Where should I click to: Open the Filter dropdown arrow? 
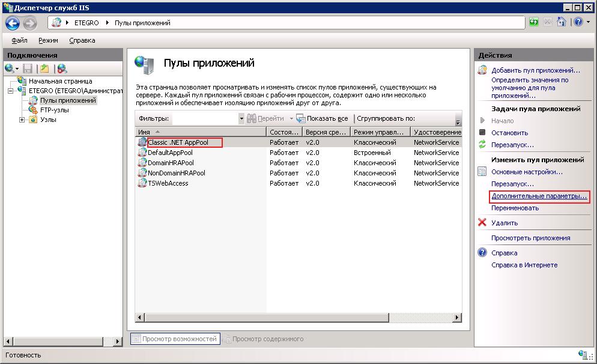click(x=241, y=118)
